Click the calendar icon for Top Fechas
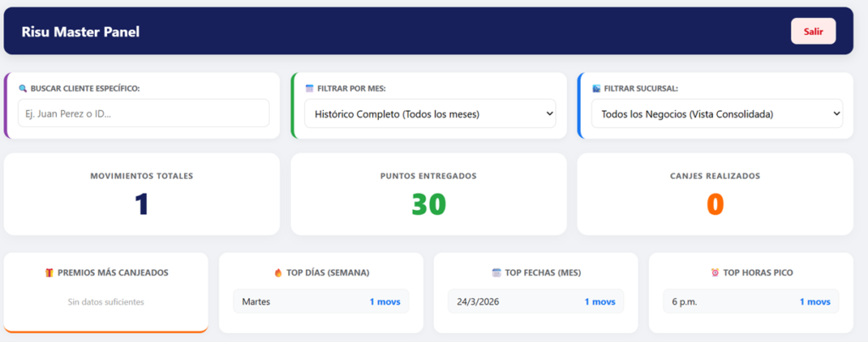Viewport: 868px width, 342px height. pyautogui.click(x=497, y=273)
